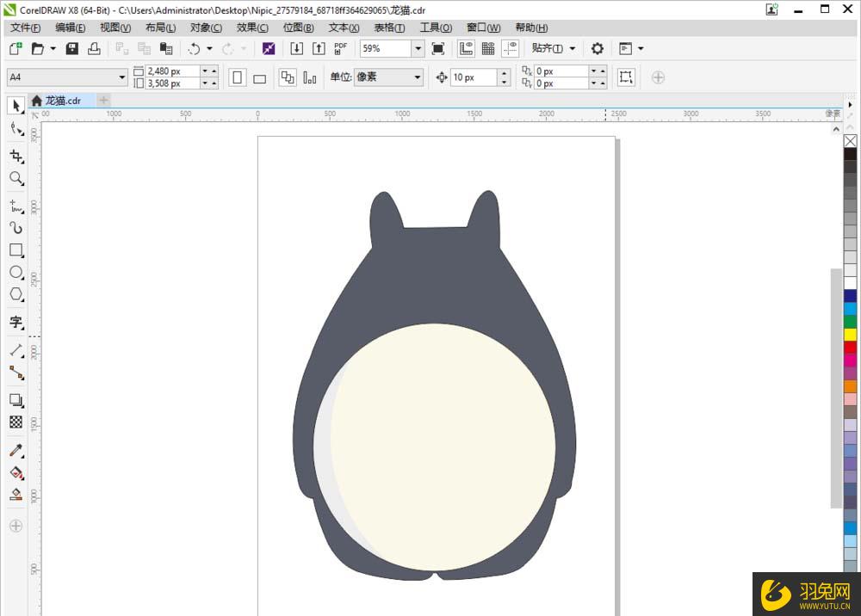Click Quick customize toolbox plus button
The height and width of the screenshot is (616, 861).
(x=15, y=526)
